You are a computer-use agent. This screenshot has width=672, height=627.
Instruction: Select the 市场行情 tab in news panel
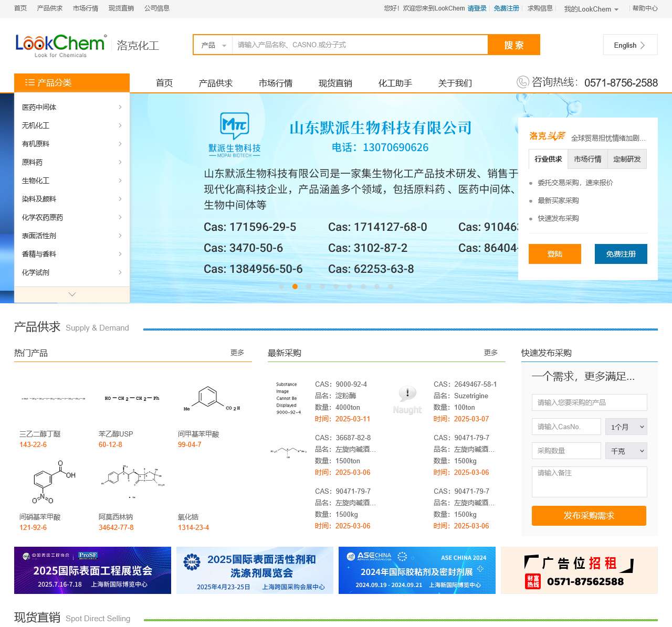click(x=587, y=159)
